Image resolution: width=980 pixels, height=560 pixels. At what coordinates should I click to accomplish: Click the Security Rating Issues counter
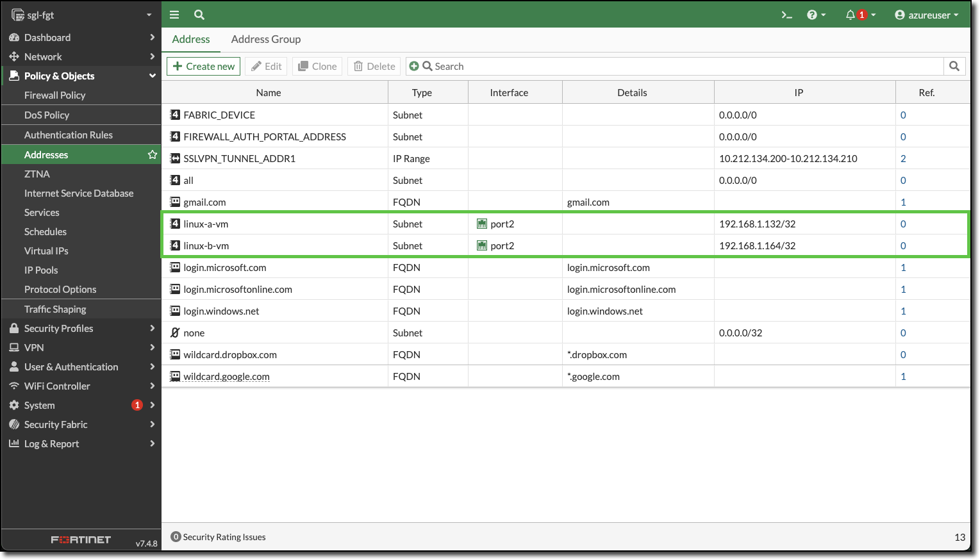click(218, 537)
